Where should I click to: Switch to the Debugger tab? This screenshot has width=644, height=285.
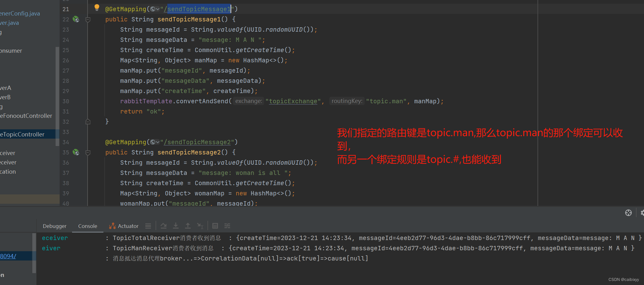pos(55,226)
